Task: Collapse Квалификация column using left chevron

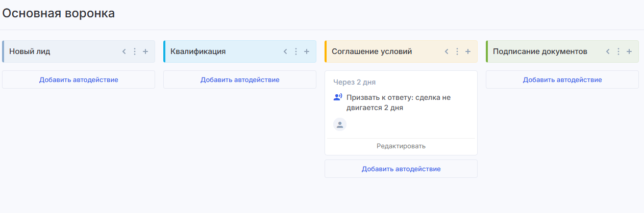Action: pos(285,51)
